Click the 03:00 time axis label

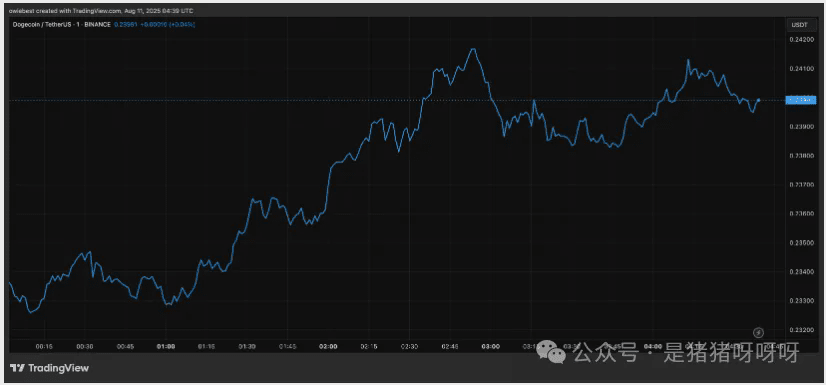click(490, 347)
